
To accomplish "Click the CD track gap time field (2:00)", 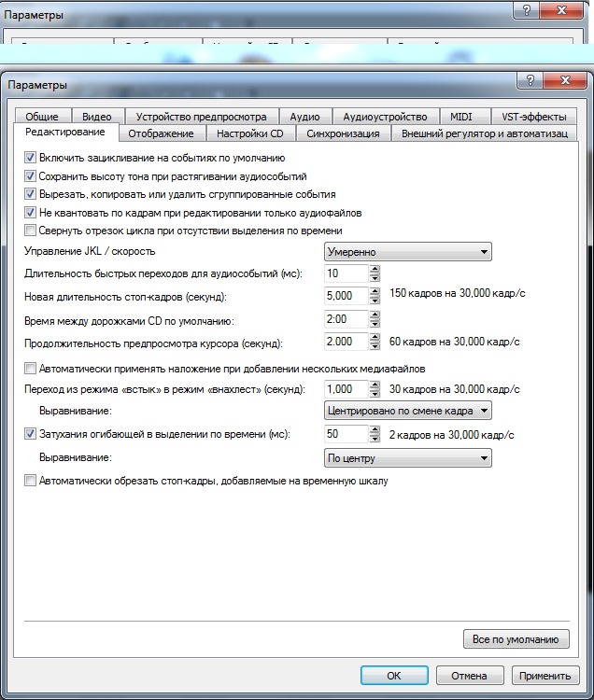I will [346, 319].
